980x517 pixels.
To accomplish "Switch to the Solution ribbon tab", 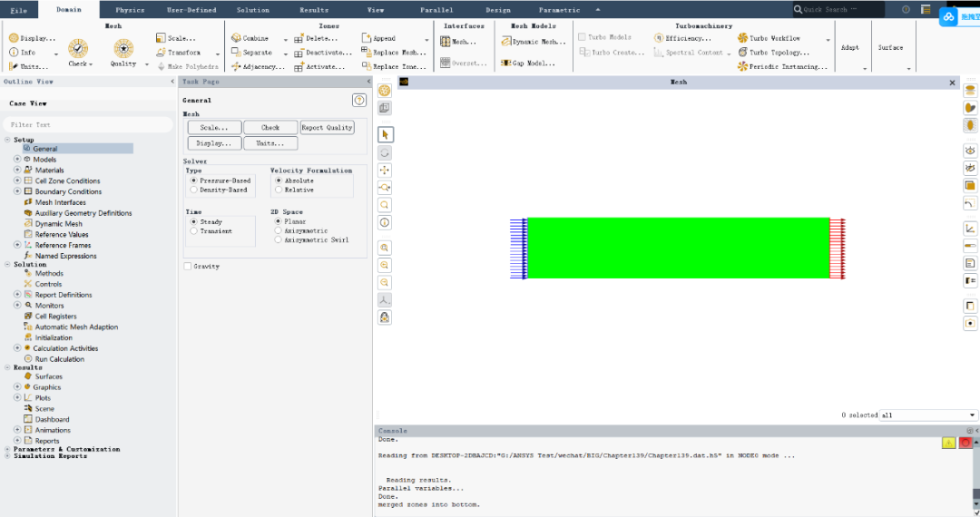I will (x=252, y=10).
